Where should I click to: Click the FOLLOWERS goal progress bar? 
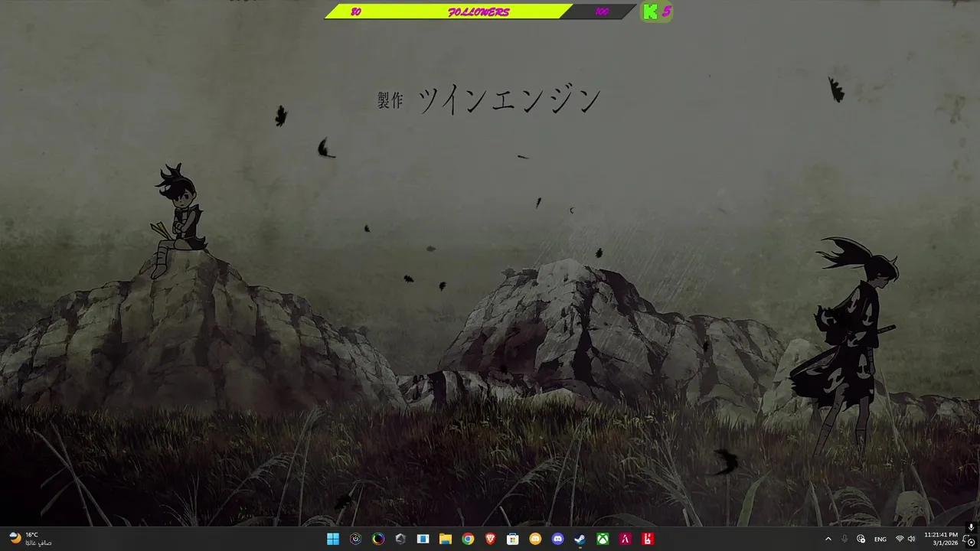(480, 11)
